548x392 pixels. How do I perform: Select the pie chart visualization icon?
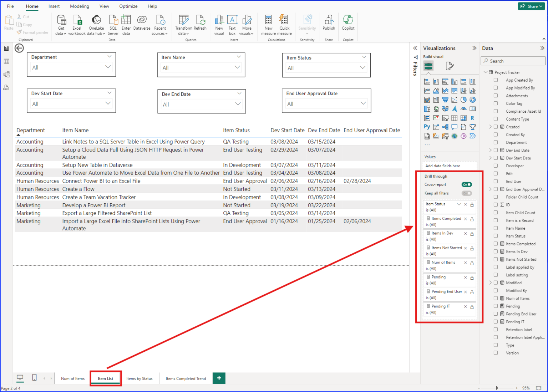click(x=463, y=100)
